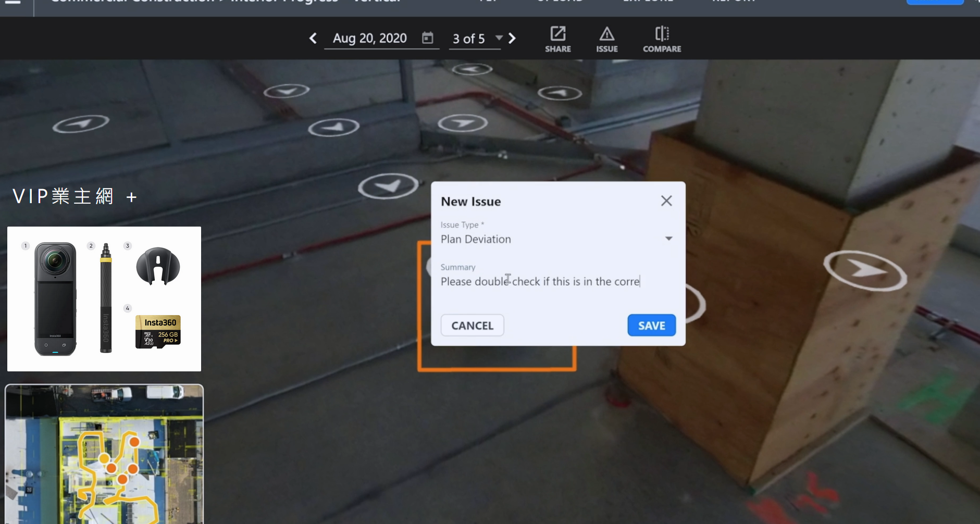Expand the Issue Type dropdown
Image resolution: width=980 pixels, height=524 pixels.
coord(668,239)
